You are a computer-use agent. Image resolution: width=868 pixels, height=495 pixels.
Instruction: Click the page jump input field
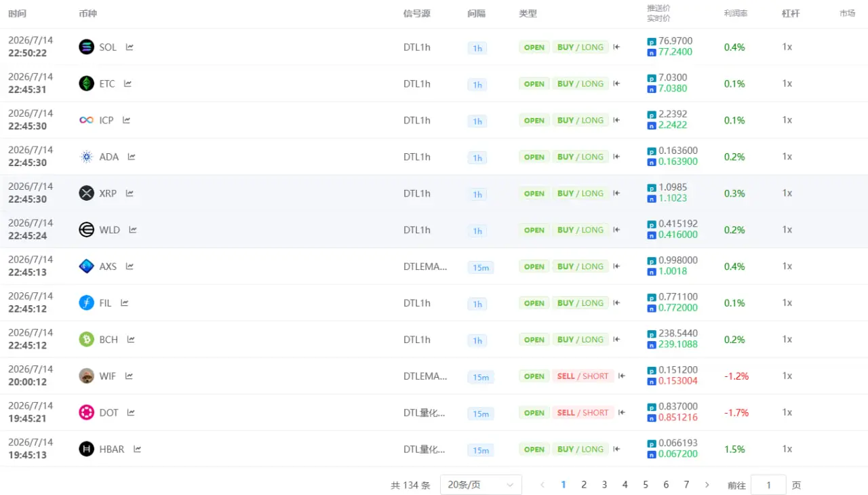coord(768,485)
